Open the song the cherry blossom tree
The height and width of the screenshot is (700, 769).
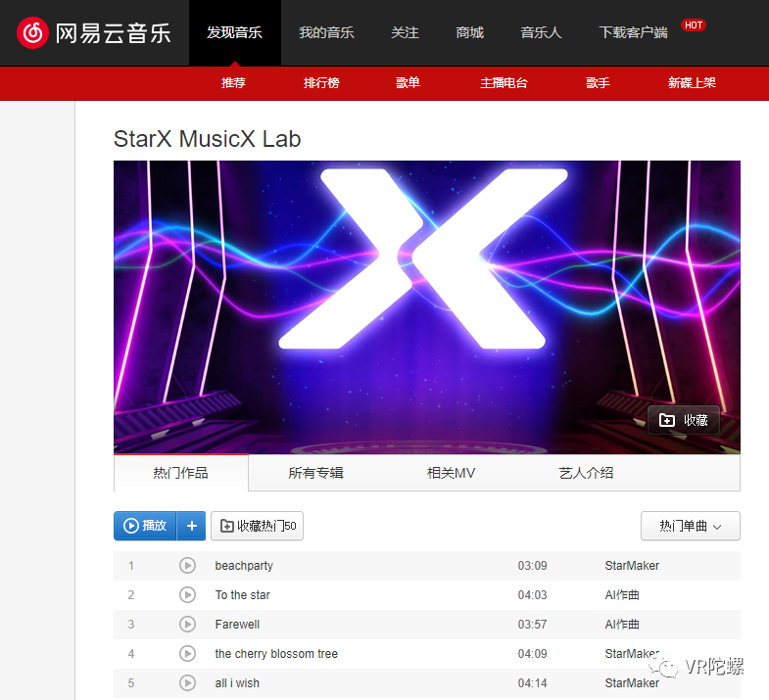click(276, 654)
